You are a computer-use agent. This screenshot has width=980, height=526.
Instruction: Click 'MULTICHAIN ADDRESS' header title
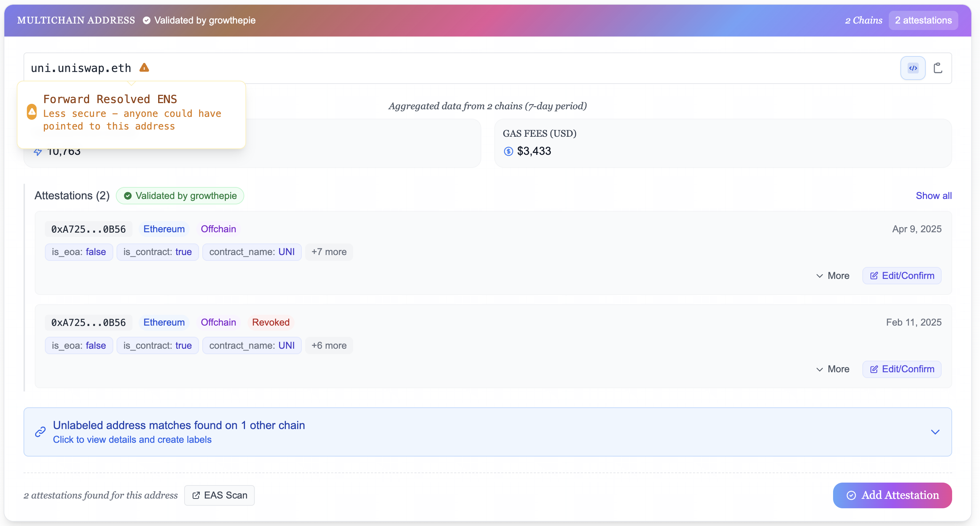click(x=76, y=21)
